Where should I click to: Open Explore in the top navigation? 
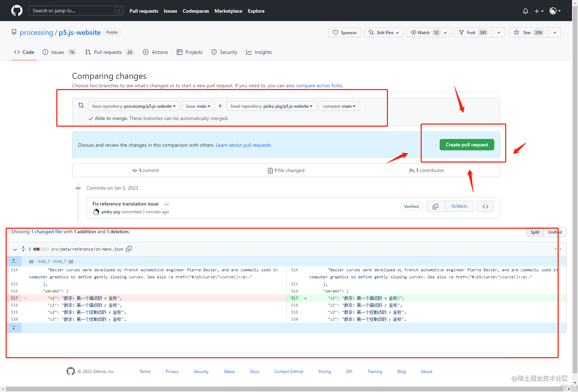(x=256, y=11)
